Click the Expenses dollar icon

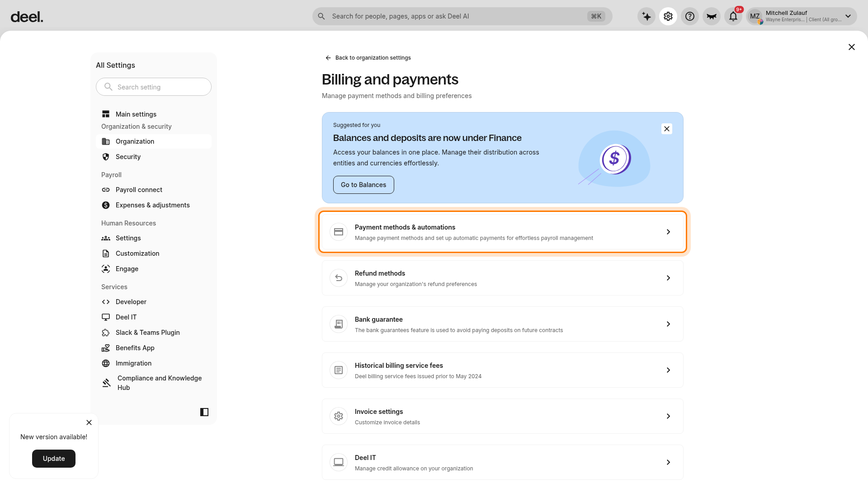pos(106,205)
